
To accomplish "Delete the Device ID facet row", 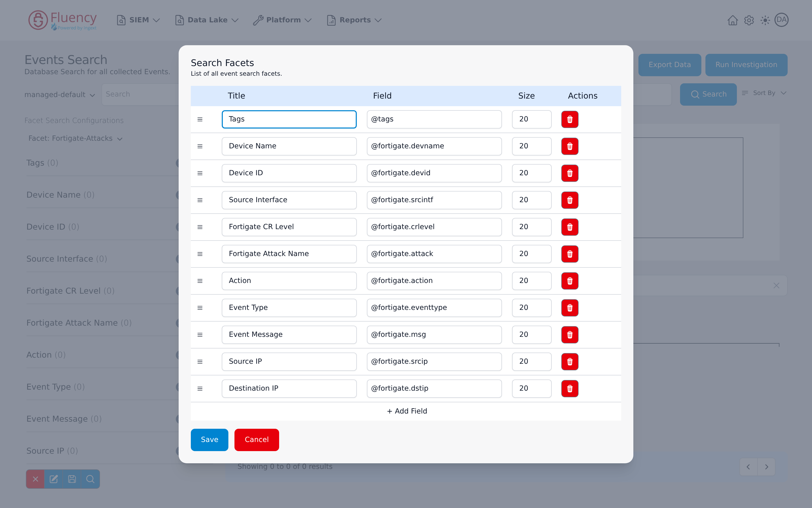I will pyautogui.click(x=570, y=173).
